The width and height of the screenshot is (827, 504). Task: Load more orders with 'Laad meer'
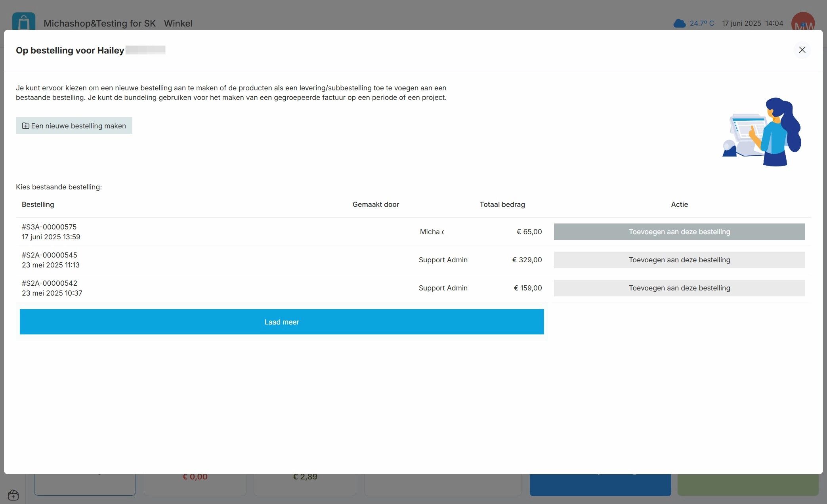click(x=281, y=322)
